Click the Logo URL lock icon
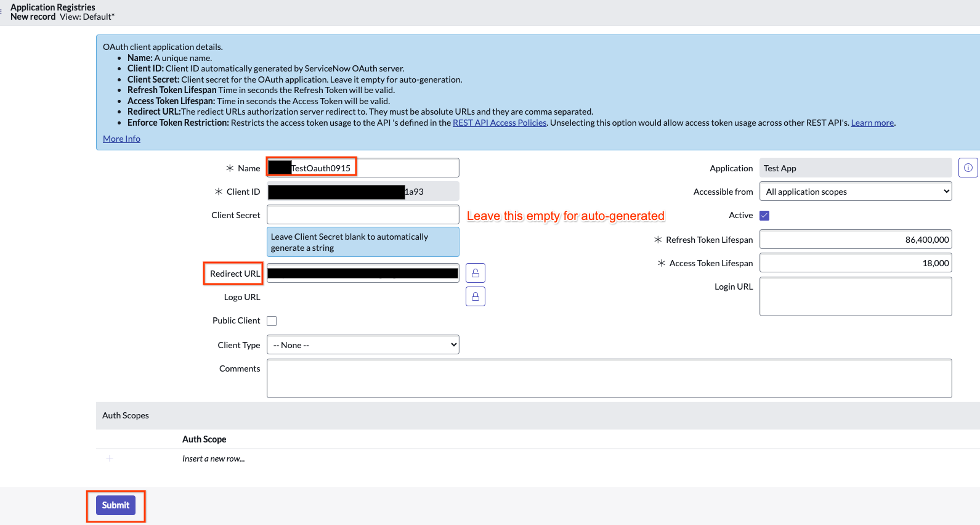The width and height of the screenshot is (980, 525). (475, 296)
